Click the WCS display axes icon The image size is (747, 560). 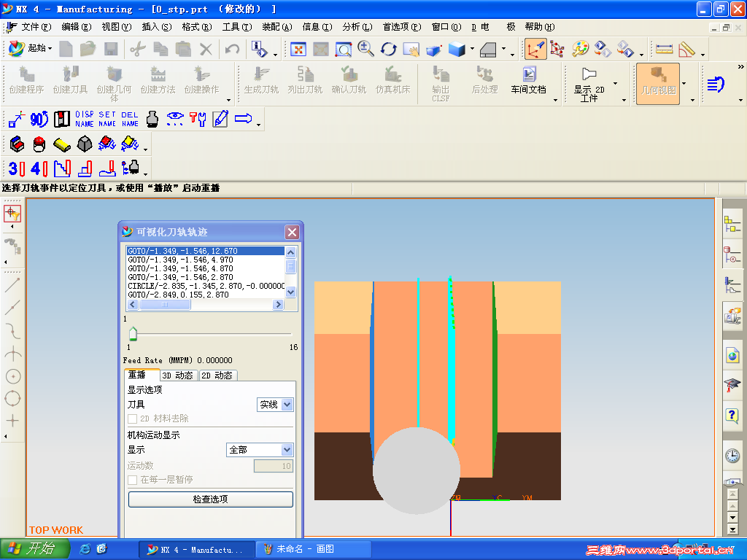coord(535,49)
